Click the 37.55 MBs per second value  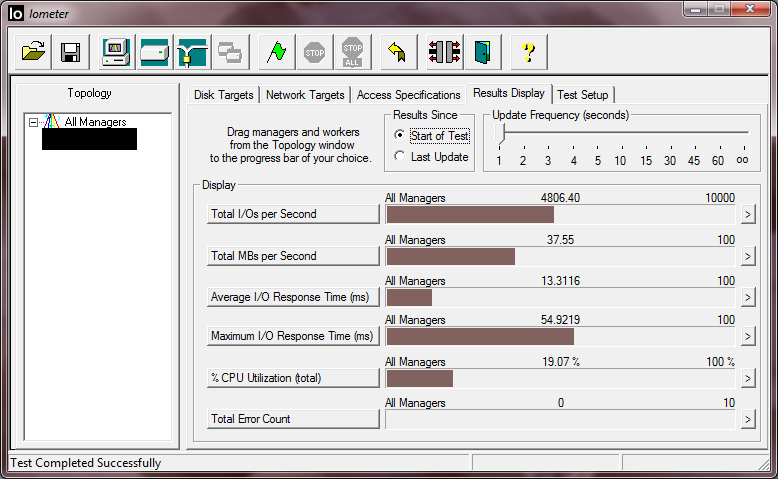pos(560,240)
